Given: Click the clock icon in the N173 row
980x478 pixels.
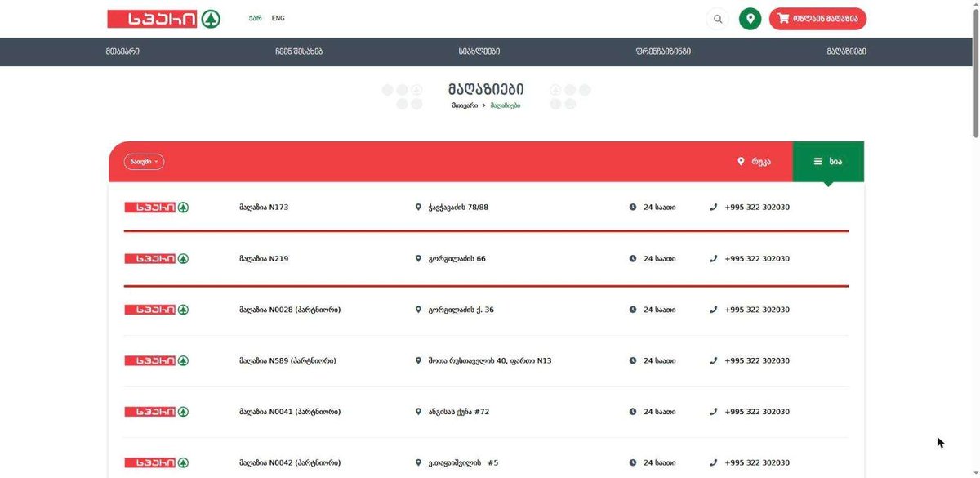Looking at the screenshot, I should tap(633, 208).
